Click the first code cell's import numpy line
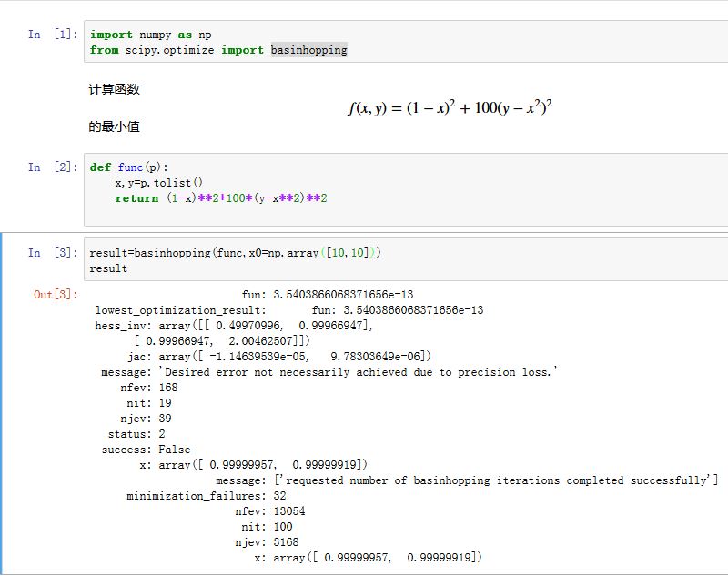Screen dimensions: 728x576 [x=150, y=35]
